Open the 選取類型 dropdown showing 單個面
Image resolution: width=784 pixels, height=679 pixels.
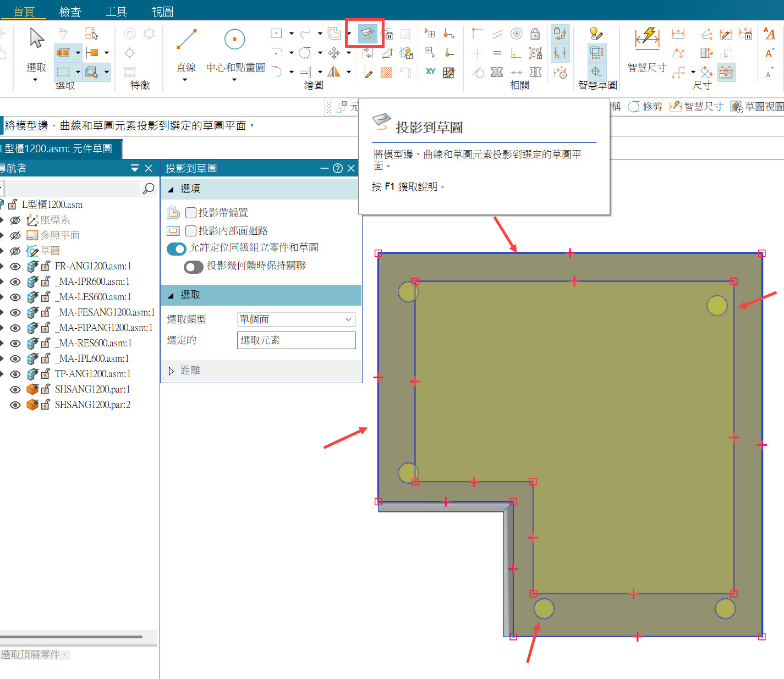(296, 319)
